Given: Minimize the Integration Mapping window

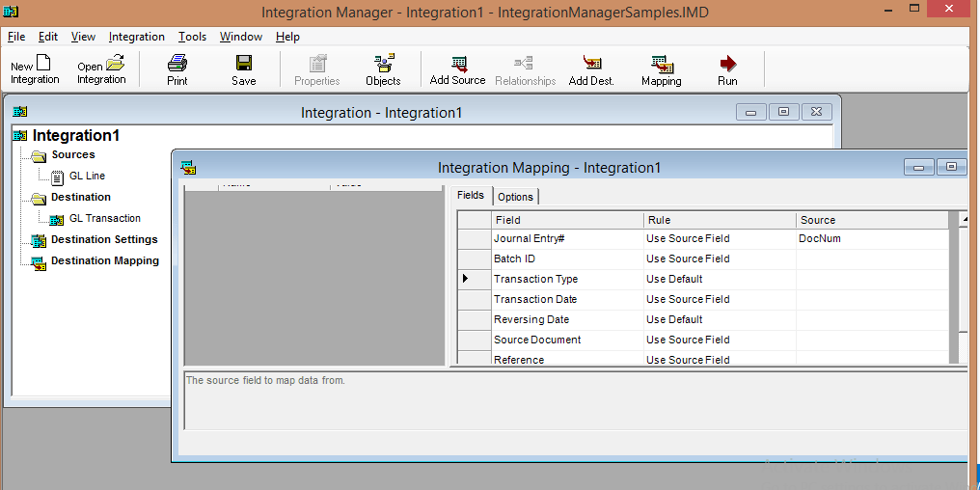Looking at the screenshot, I should (x=919, y=167).
